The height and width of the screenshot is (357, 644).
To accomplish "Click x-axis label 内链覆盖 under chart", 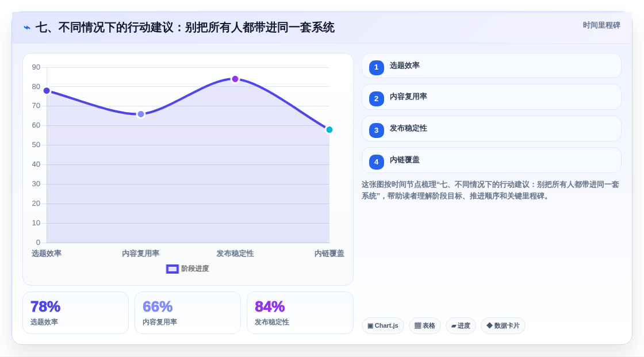I will point(329,254).
